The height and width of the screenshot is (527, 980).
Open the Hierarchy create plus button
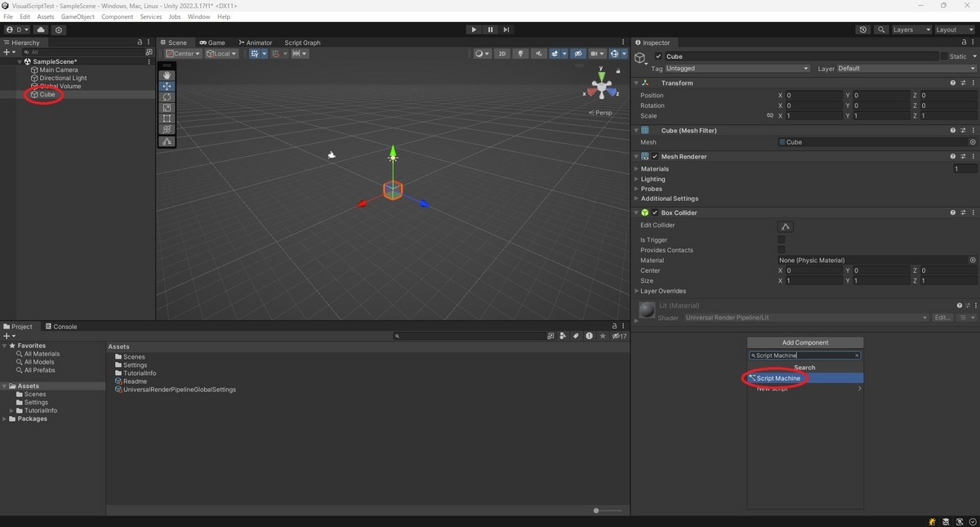pos(9,52)
